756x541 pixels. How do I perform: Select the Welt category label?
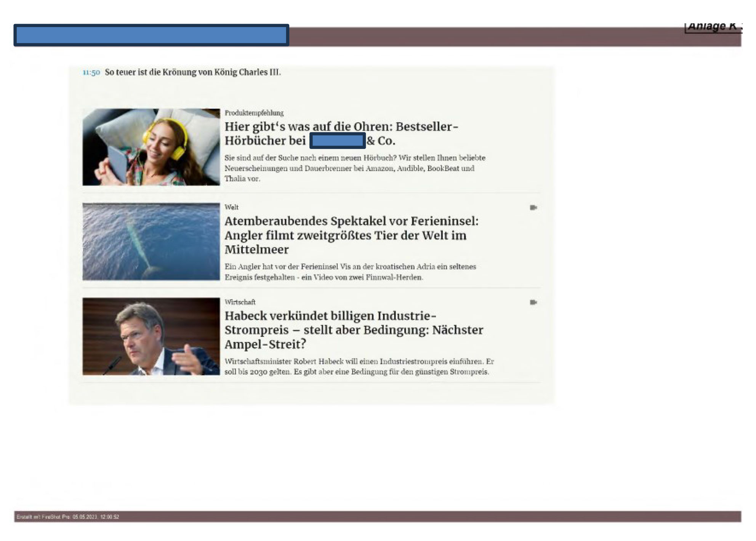[231, 208]
